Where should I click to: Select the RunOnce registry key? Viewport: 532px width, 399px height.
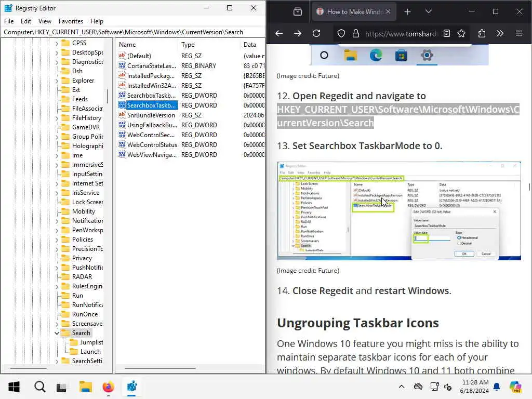(85, 314)
